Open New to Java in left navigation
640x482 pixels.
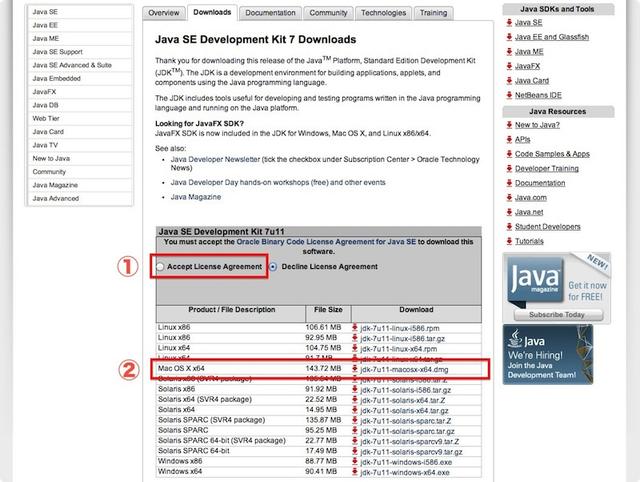[80, 158]
